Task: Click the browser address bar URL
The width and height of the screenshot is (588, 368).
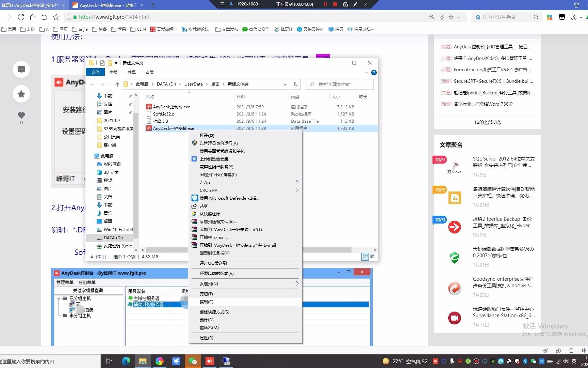Action: 114,17
